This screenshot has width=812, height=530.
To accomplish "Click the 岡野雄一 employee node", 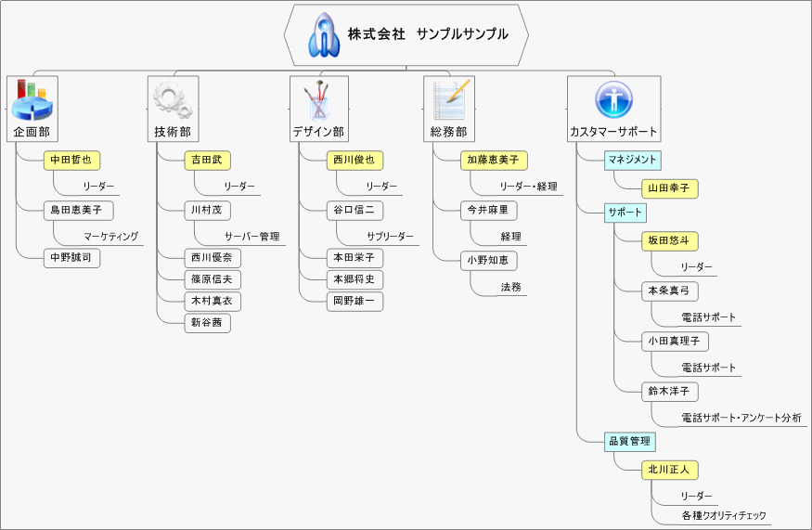I will [x=354, y=301].
